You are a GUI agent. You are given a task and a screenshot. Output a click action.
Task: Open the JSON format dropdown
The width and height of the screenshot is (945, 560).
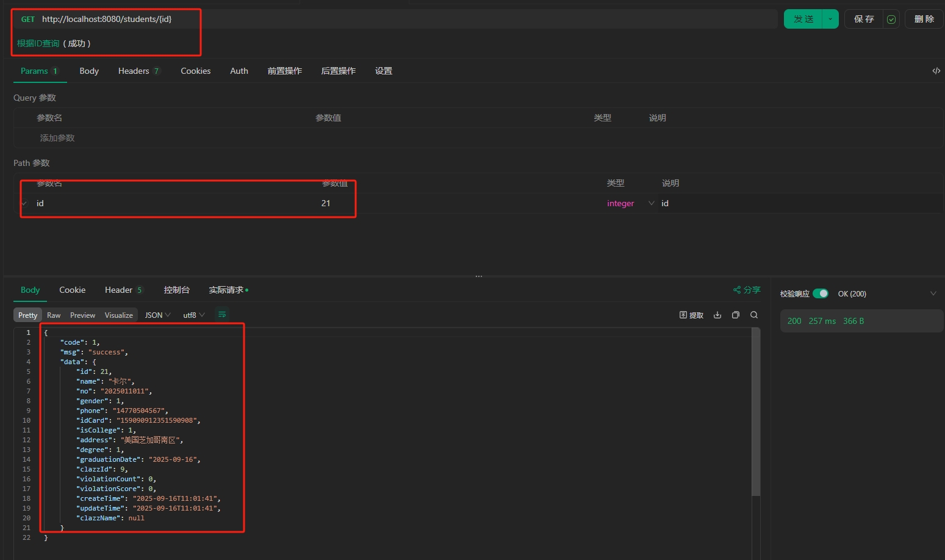click(157, 315)
